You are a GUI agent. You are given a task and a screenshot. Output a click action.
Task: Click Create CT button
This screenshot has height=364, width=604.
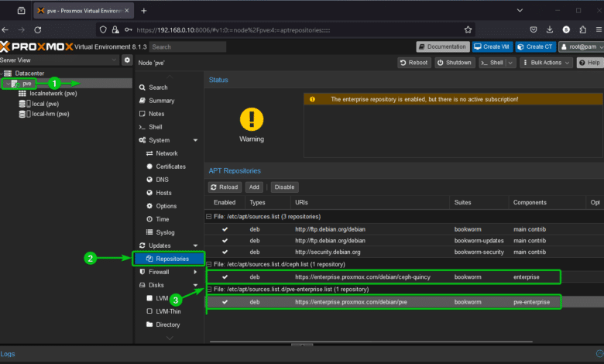pyautogui.click(x=535, y=46)
